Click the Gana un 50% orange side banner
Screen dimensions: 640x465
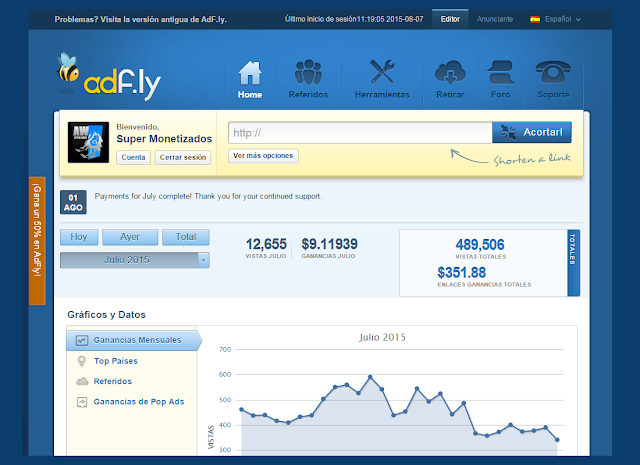point(37,241)
